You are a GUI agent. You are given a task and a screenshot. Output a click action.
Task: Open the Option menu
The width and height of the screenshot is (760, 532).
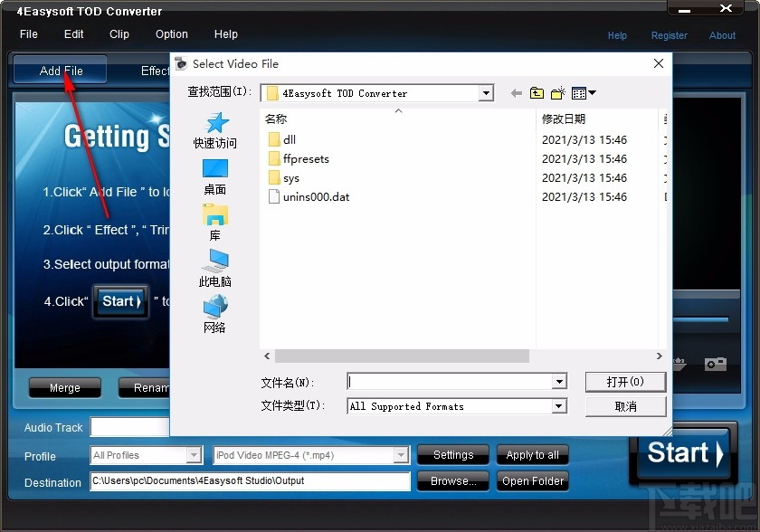171,34
